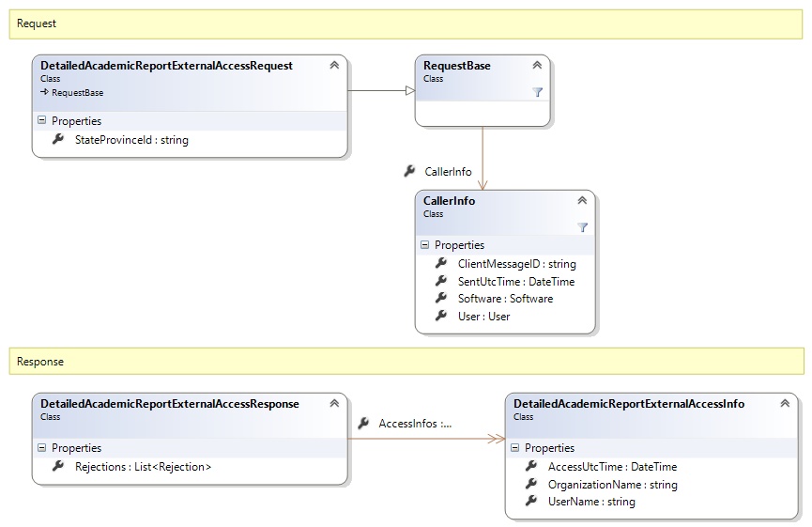This screenshot has width=812, height=527.
Task: Click the RequestBase base type link
Action: point(77,93)
